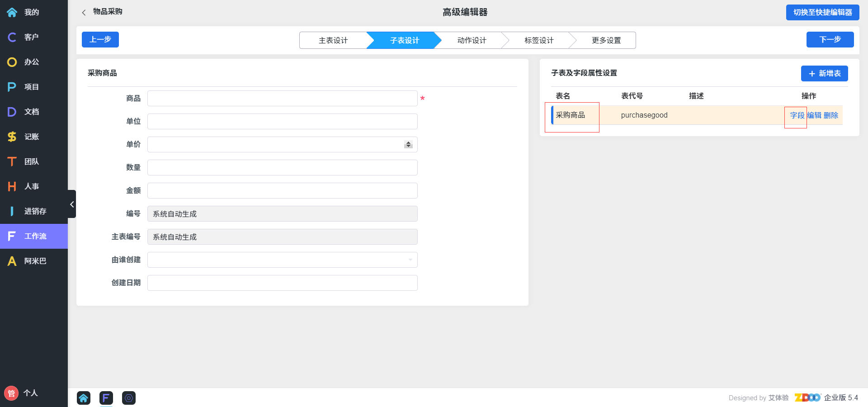This screenshot has width=868, height=407.
Task: Open the 客户 customer module icon
Action: (x=12, y=37)
